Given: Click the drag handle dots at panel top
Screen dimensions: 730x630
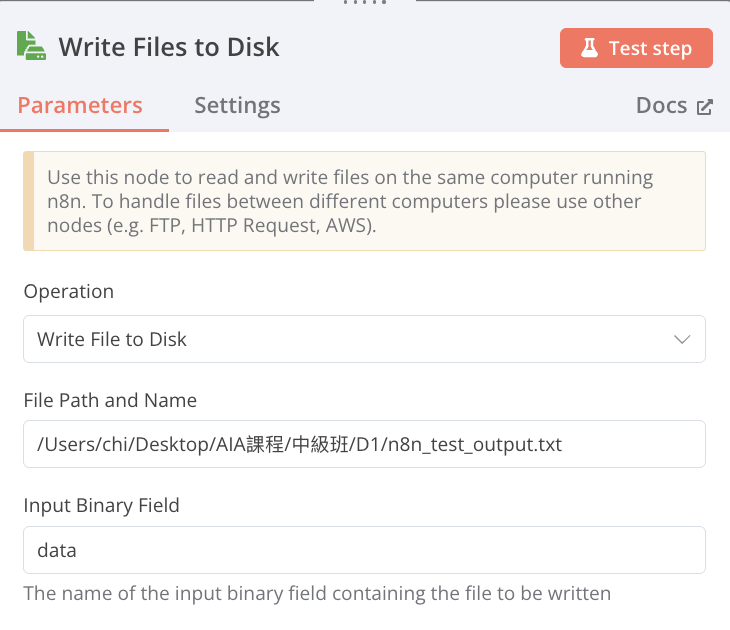Looking at the screenshot, I should pyautogui.click(x=364, y=3).
